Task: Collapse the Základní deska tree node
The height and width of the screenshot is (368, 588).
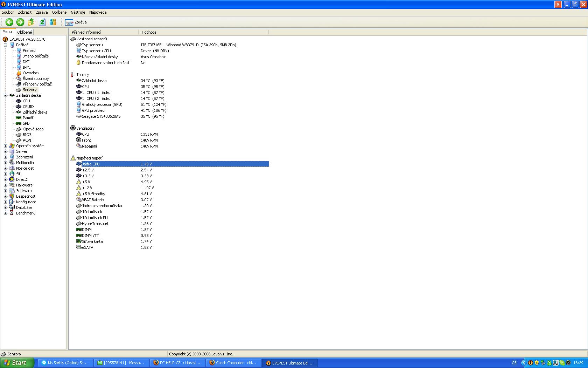Action: (5, 95)
